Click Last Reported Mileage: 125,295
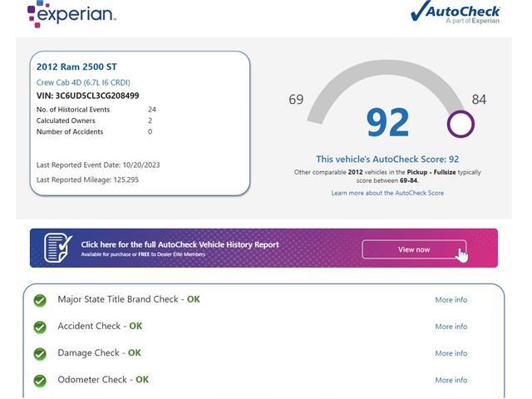Image resolution: width=532 pixels, height=399 pixels. point(87,180)
